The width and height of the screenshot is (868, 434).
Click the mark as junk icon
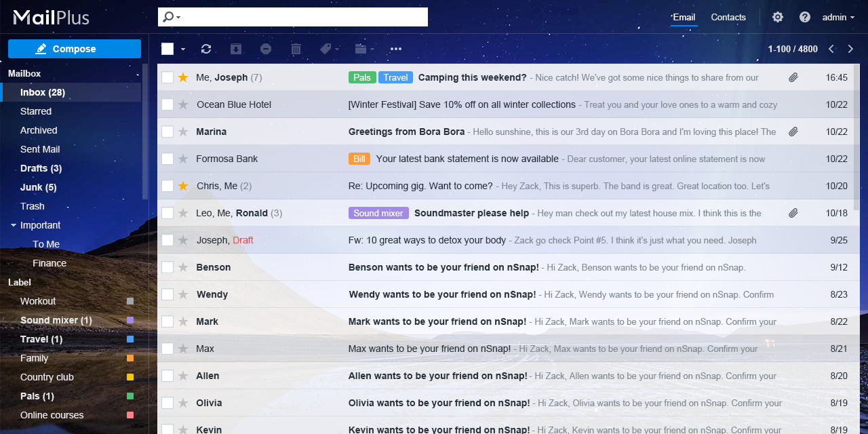[266, 49]
